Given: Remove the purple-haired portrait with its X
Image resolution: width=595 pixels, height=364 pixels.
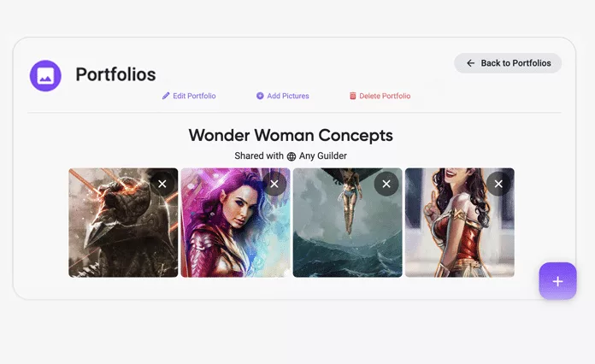Looking at the screenshot, I should tap(274, 184).
